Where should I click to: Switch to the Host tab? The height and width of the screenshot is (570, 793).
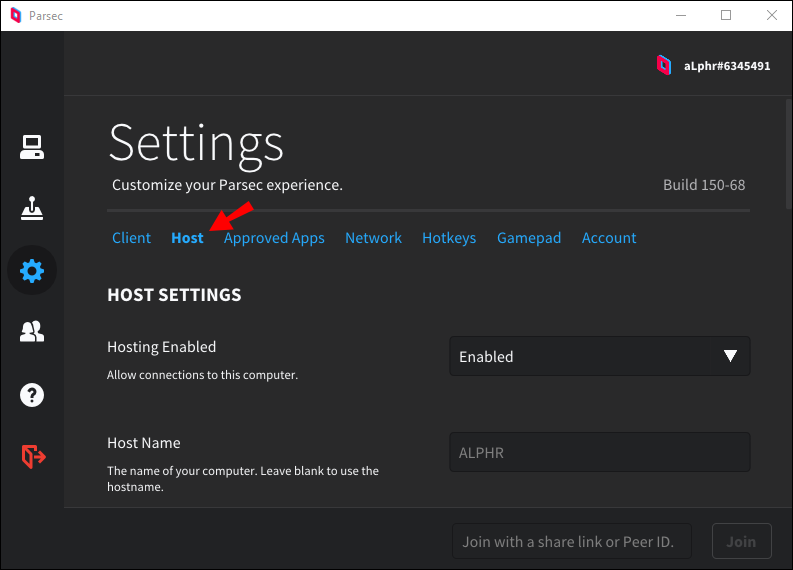click(187, 238)
